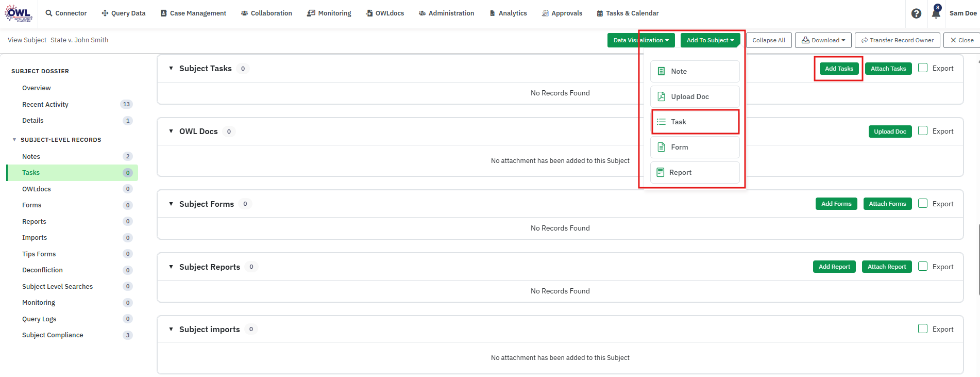Click the Collaboration people icon
Viewport: 980px width, 377px height.
pyautogui.click(x=244, y=13)
